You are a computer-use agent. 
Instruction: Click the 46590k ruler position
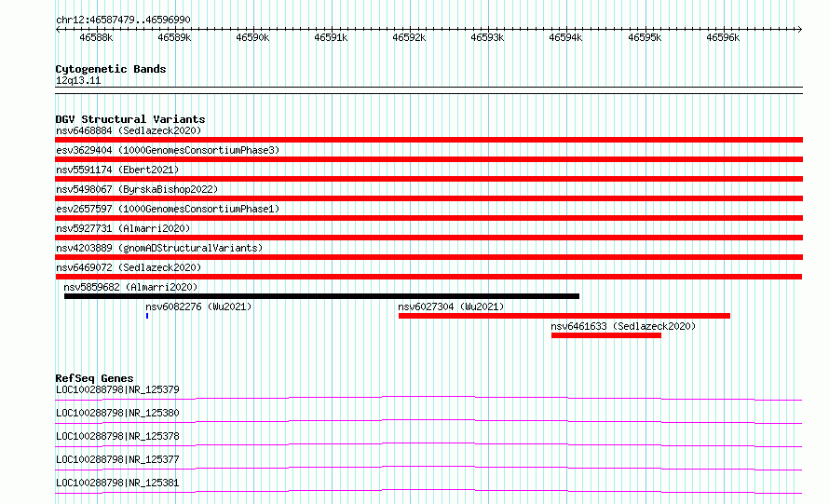pyautogui.click(x=252, y=37)
